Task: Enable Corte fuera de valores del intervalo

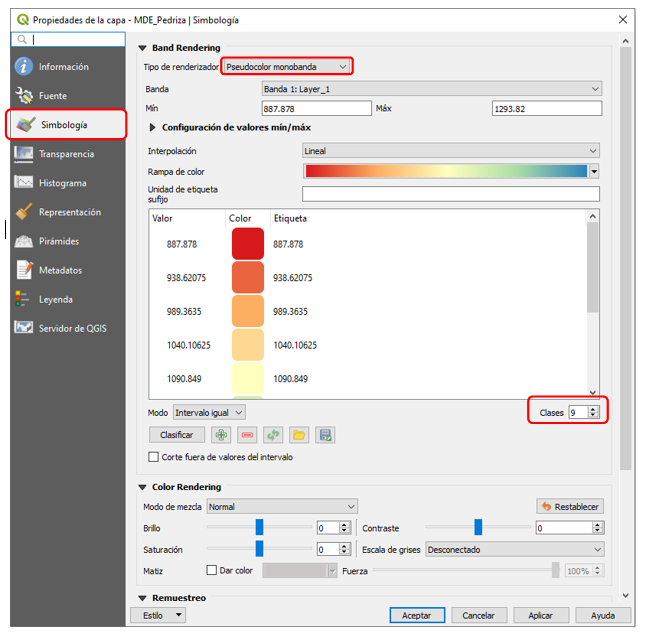Action: tap(154, 457)
